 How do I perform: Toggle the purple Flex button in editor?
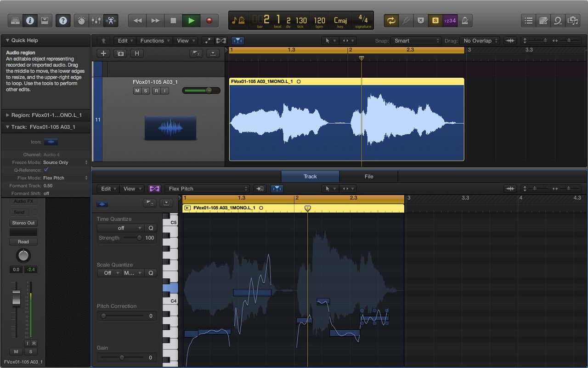point(154,189)
